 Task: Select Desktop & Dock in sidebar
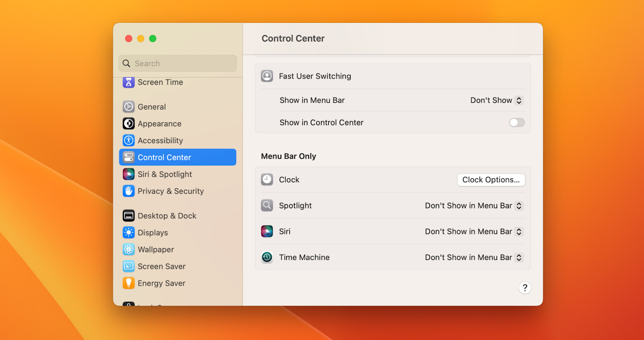point(178,216)
